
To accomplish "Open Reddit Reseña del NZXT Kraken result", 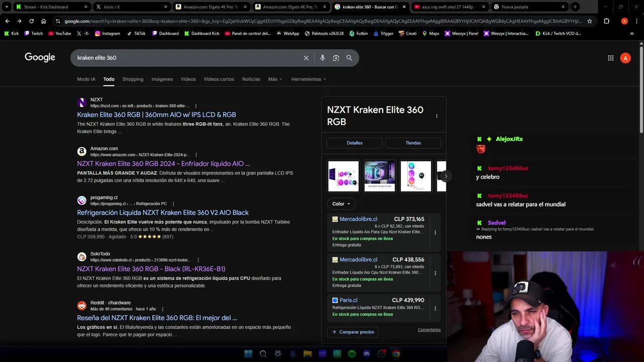I will click(x=157, y=318).
